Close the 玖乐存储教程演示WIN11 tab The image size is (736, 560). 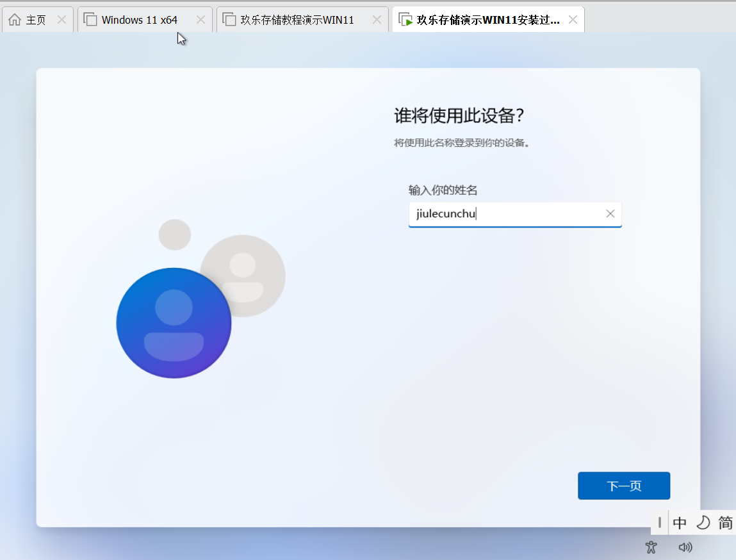pyautogui.click(x=377, y=20)
